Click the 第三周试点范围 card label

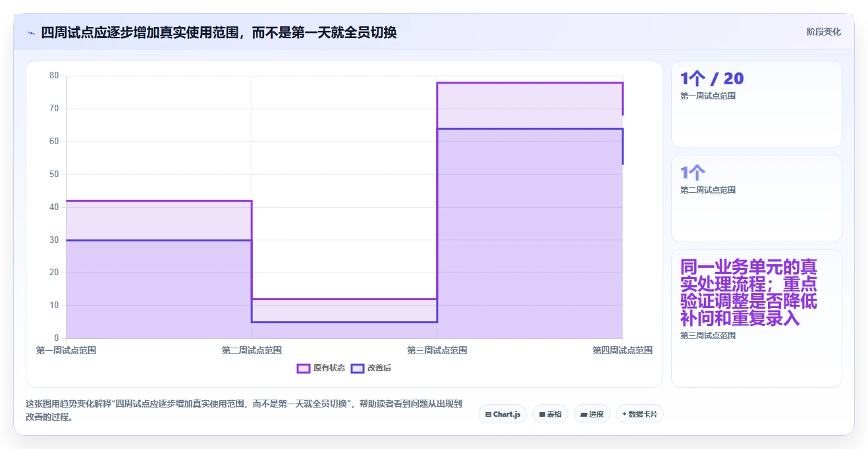coord(708,336)
